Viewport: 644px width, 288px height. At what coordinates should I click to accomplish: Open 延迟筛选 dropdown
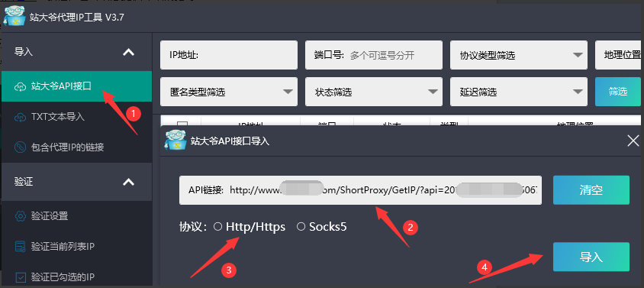pyautogui.click(x=519, y=92)
